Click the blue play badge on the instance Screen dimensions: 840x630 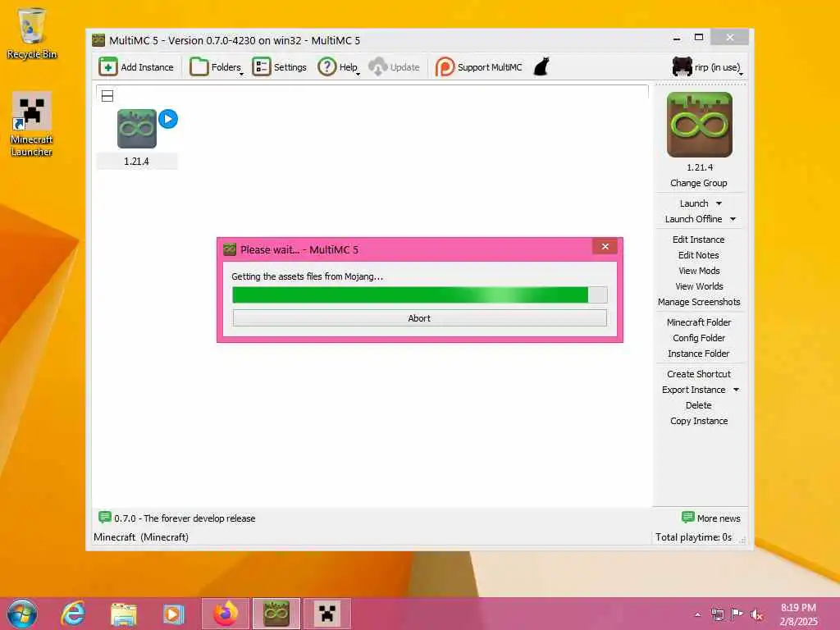coord(168,119)
